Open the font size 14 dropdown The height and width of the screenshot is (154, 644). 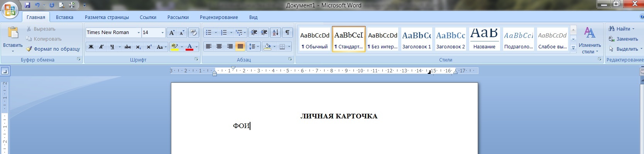point(162,33)
